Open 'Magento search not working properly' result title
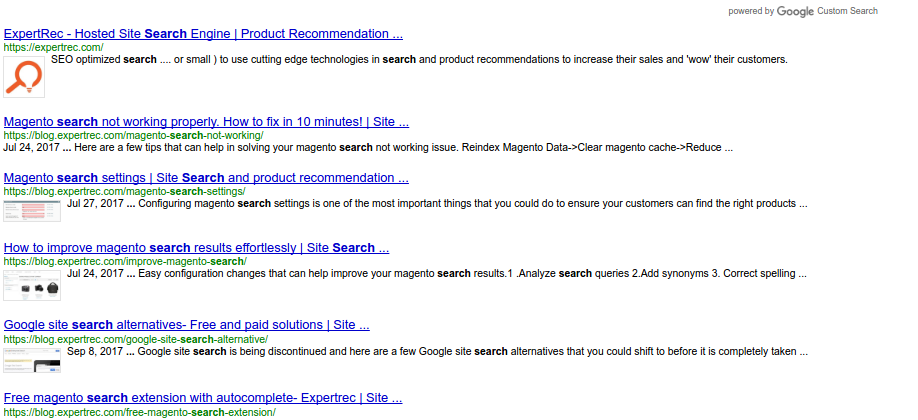This screenshot has width=918, height=420. point(206,122)
